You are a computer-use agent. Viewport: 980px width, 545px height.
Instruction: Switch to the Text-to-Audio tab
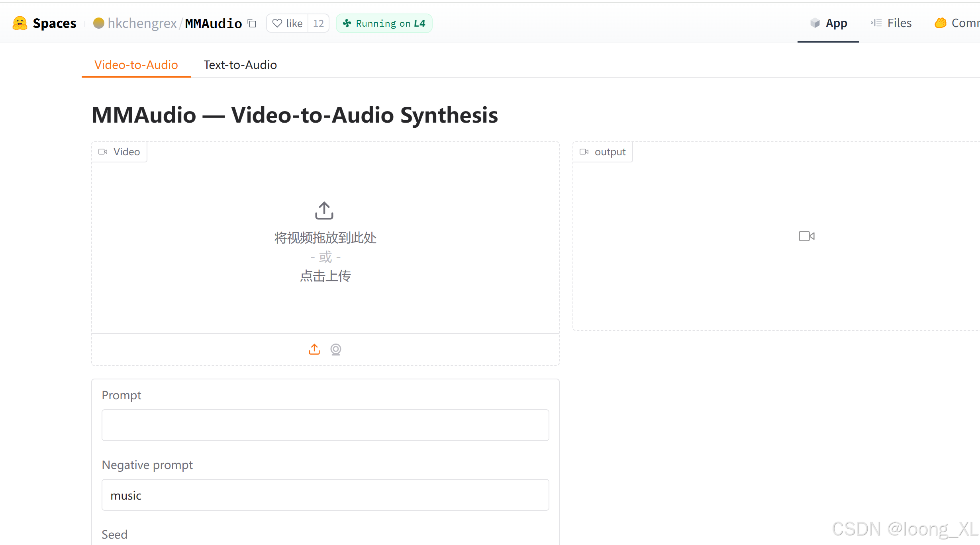coord(240,64)
